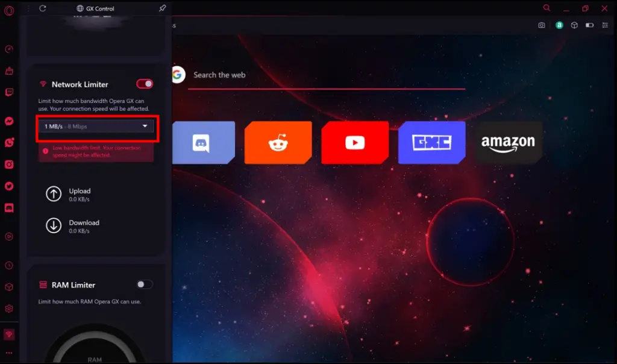Reload the GX Control panel
Screen dimensions: 617x364
(x=43, y=8)
